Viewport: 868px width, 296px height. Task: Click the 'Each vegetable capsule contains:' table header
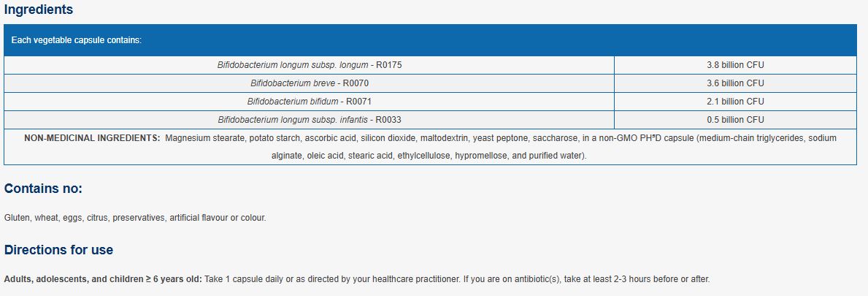tap(77, 40)
